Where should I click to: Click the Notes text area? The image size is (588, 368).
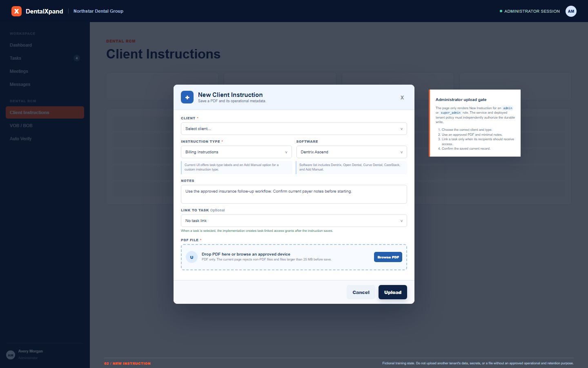point(294,194)
